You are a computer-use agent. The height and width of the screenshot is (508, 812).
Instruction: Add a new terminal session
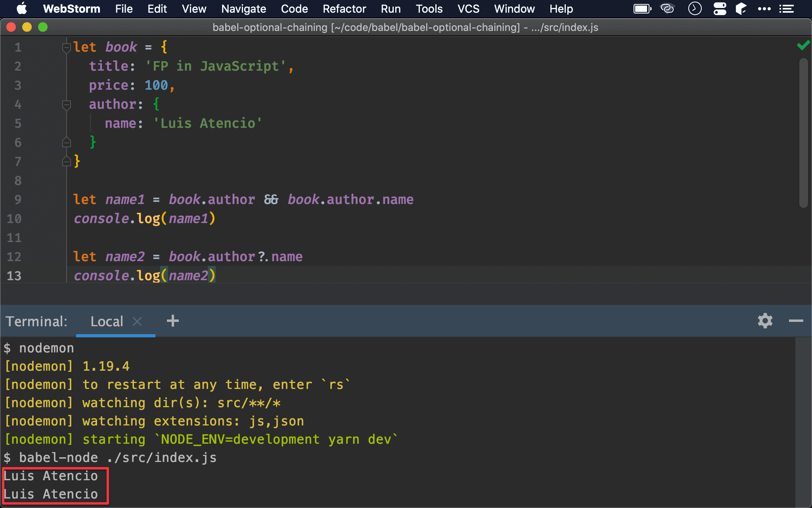pyautogui.click(x=173, y=321)
